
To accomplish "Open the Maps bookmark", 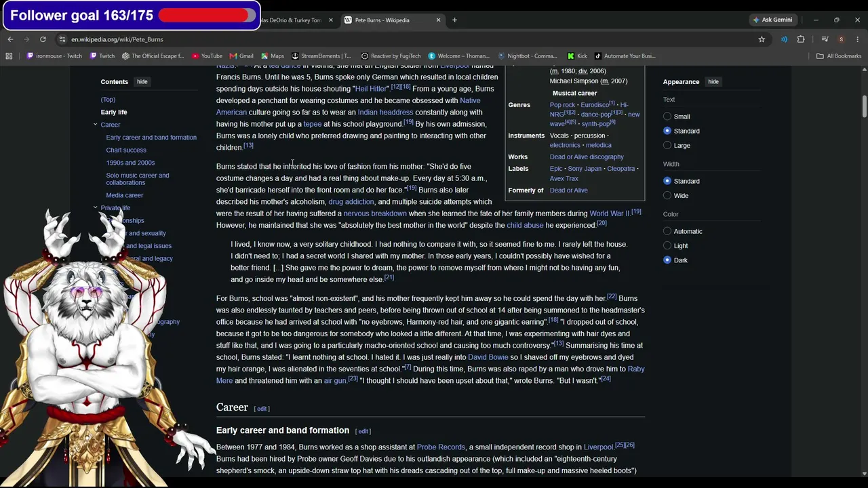I will [x=272, y=56].
